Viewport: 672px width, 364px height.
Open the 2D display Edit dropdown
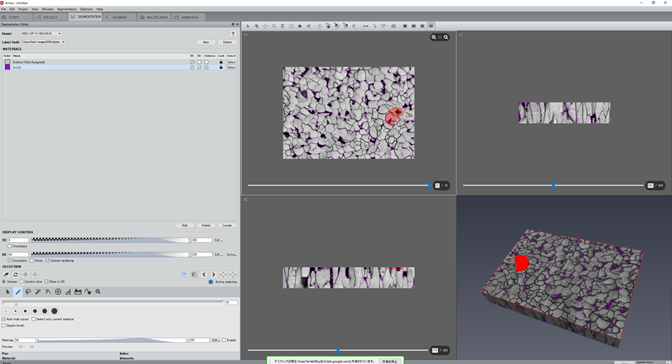coord(218,240)
